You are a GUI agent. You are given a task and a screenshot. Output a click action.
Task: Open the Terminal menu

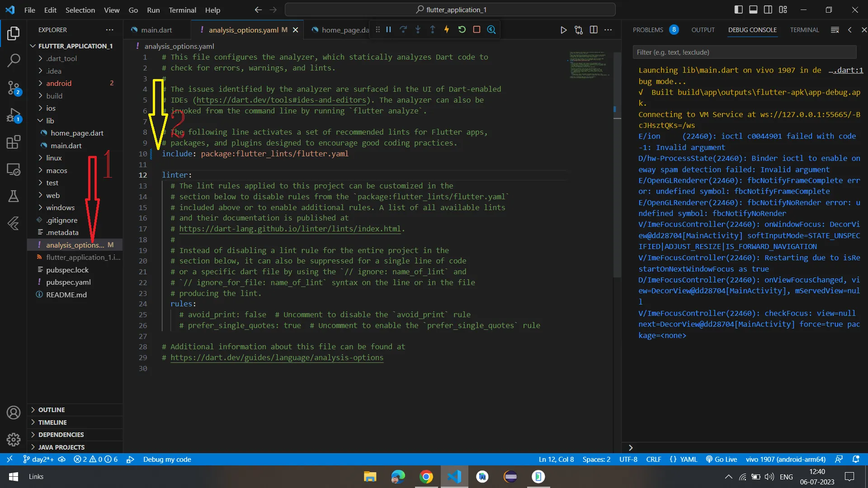182,10
